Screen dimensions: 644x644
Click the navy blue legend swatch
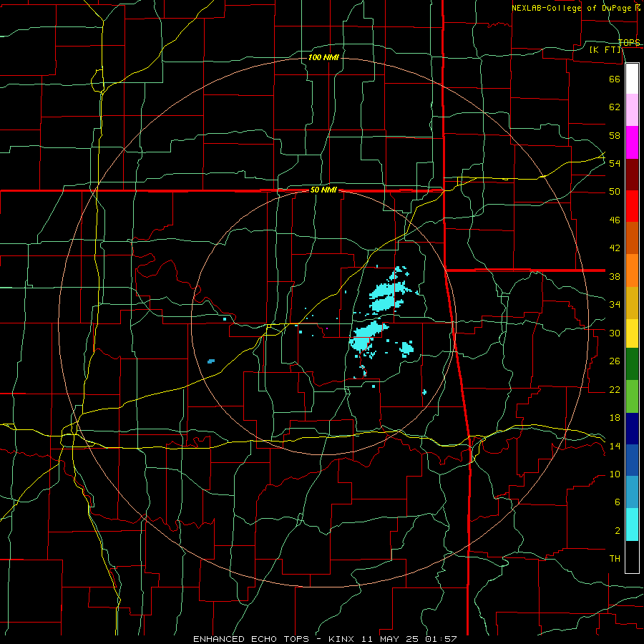pyautogui.click(x=632, y=429)
